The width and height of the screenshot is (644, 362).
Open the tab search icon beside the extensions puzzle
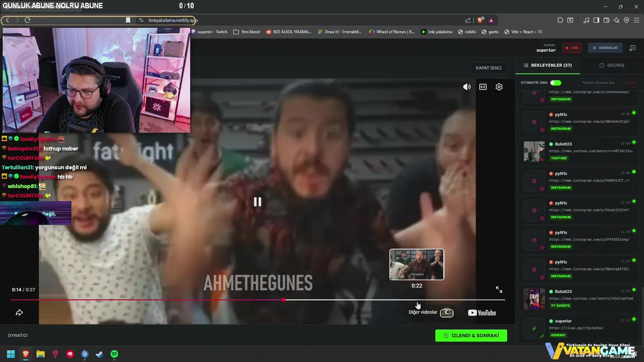570,20
